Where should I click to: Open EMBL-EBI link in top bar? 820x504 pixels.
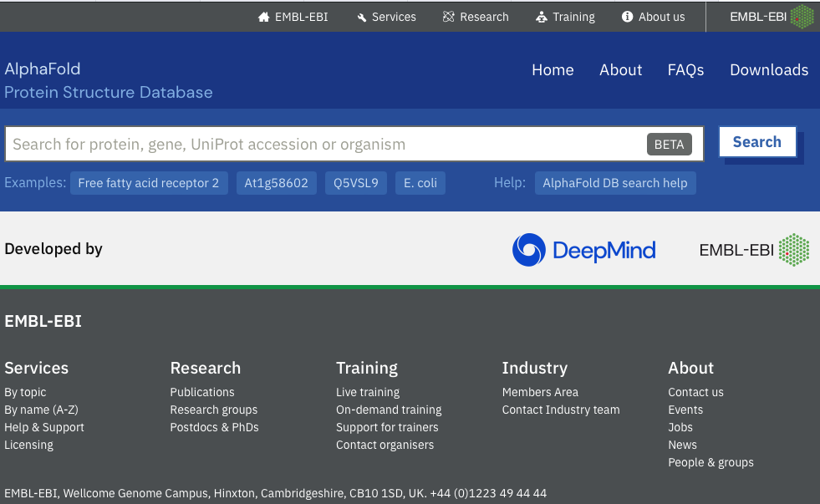click(301, 17)
